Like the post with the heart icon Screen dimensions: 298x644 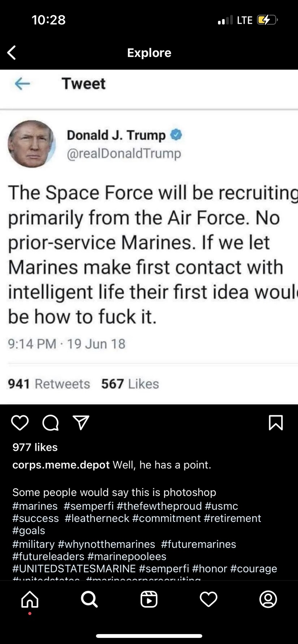tap(19, 423)
